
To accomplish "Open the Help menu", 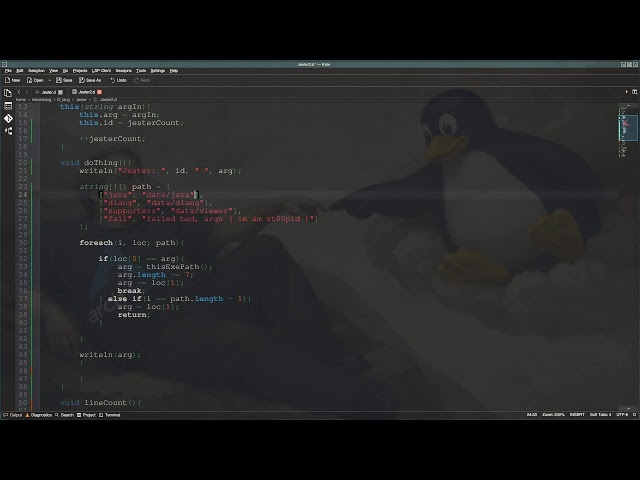I will 173,71.
